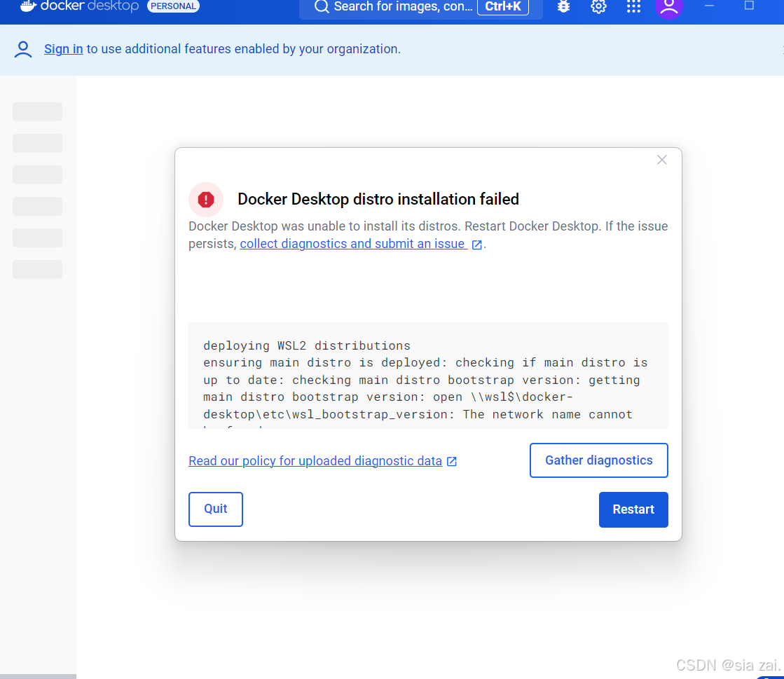Minimize the Docker Desktop window

(x=709, y=6)
